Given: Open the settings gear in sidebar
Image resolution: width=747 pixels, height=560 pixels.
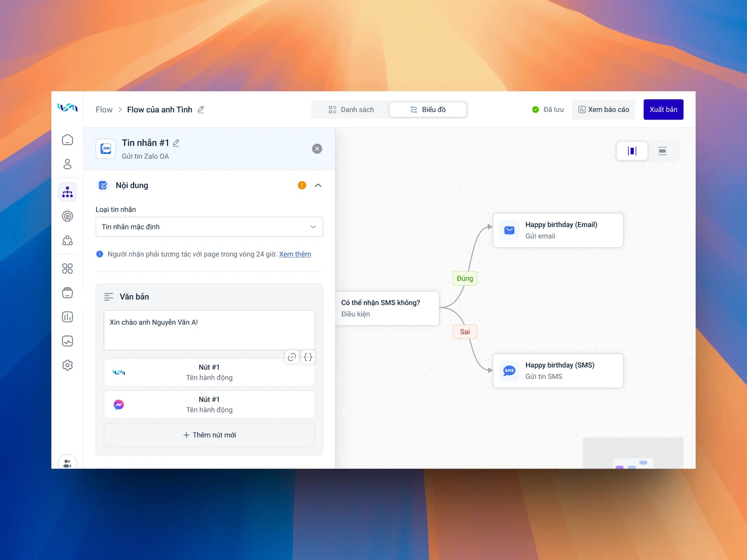Looking at the screenshot, I should pyautogui.click(x=67, y=365).
